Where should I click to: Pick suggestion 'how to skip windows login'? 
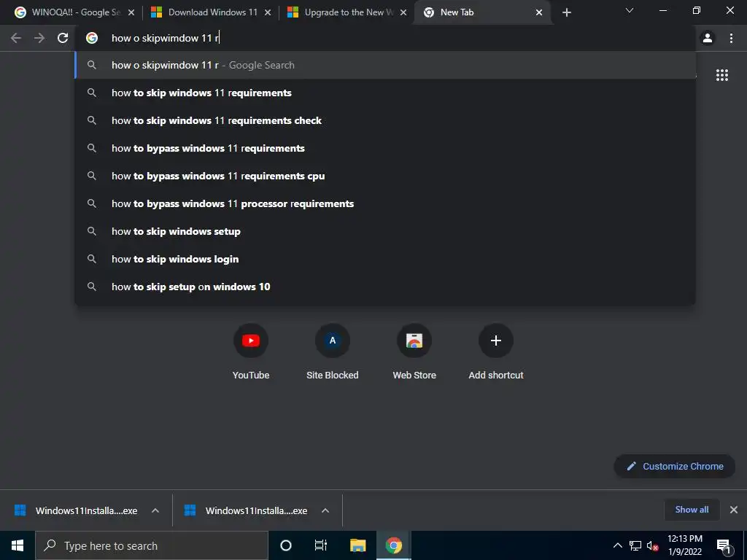(385, 259)
